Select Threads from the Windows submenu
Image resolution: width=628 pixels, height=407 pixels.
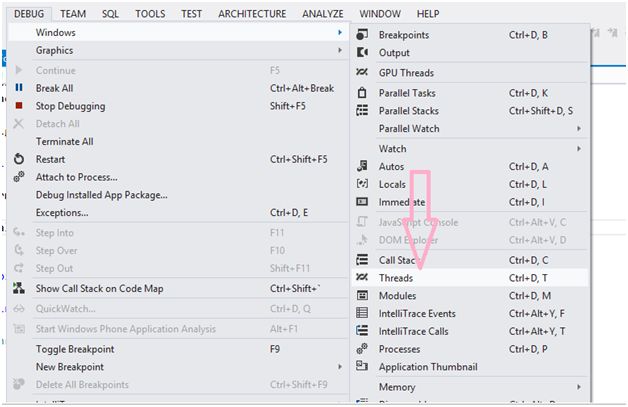tap(396, 278)
